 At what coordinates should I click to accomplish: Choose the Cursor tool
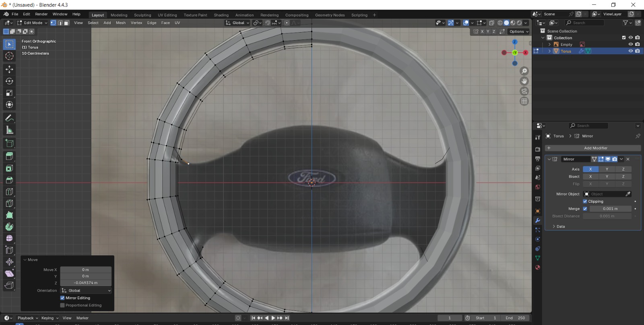tap(9, 56)
